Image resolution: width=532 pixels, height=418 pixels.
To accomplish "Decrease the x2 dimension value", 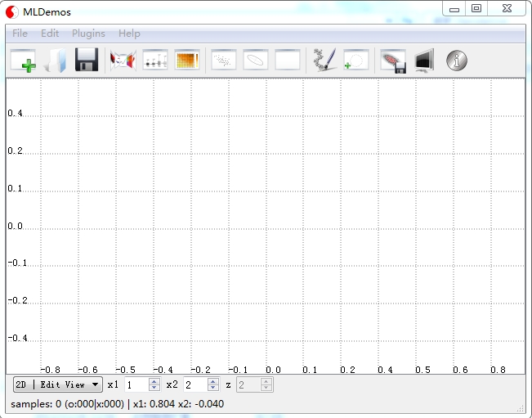I will tap(213, 388).
